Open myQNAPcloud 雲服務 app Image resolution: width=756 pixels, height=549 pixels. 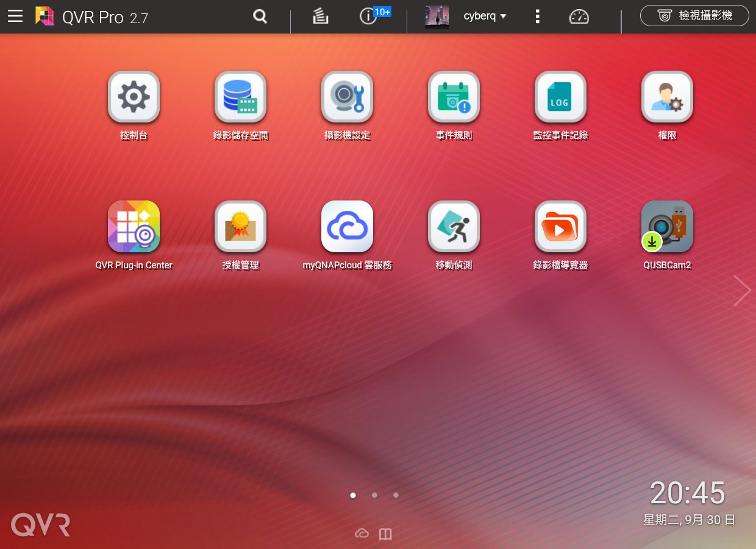pos(347,227)
